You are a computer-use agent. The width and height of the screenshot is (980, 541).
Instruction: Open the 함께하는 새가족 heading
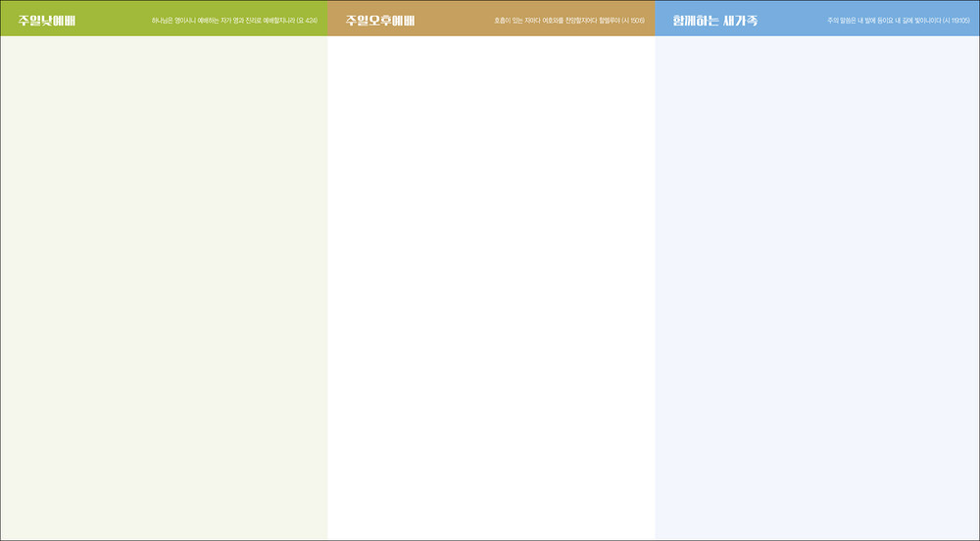click(x=715, y=20)
